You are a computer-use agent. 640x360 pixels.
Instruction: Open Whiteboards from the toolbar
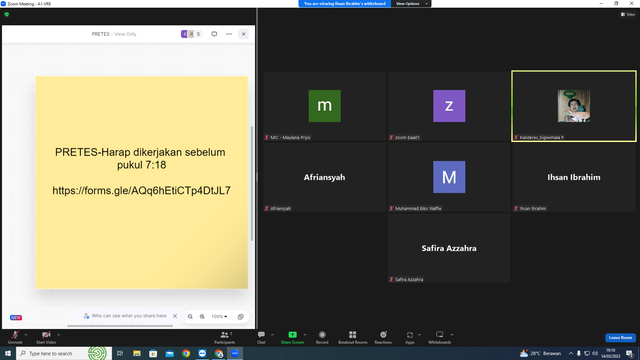point(440,337)
